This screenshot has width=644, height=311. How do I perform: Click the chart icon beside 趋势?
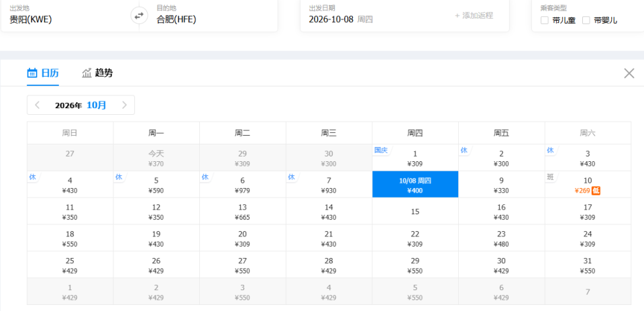pos(87,73)
